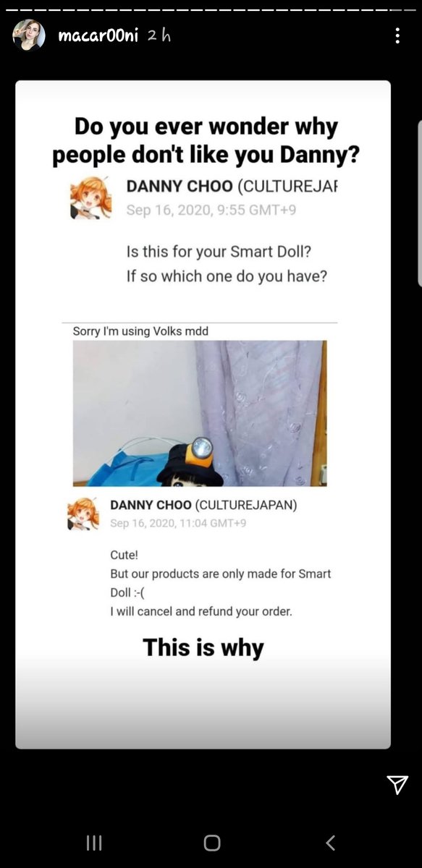Tap the 'This is why' caption text

point(203,647)
